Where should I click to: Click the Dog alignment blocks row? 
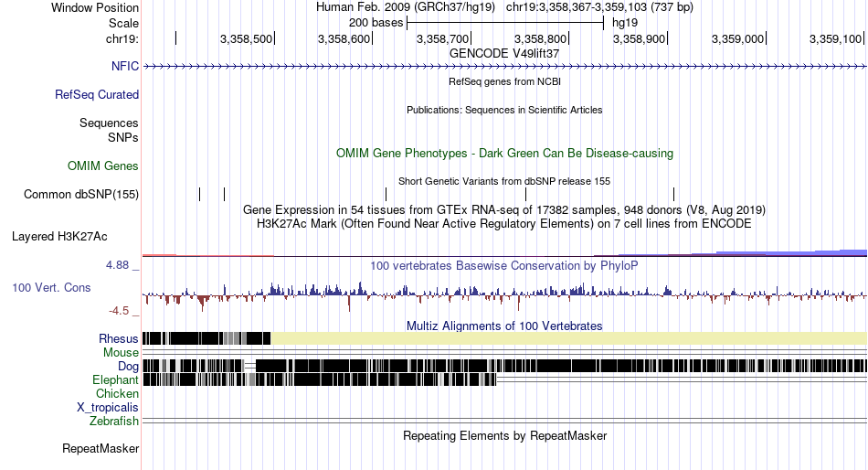tap(504, 366)
